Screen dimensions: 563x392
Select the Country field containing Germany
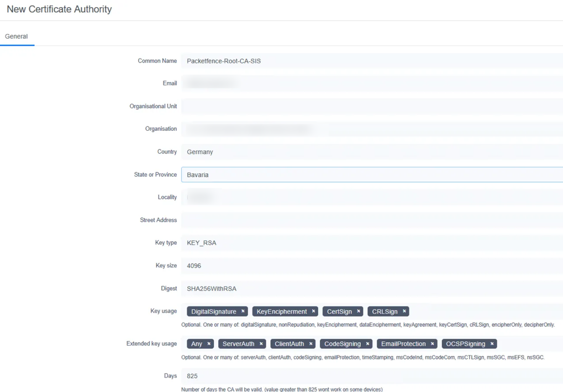point(332,151)
